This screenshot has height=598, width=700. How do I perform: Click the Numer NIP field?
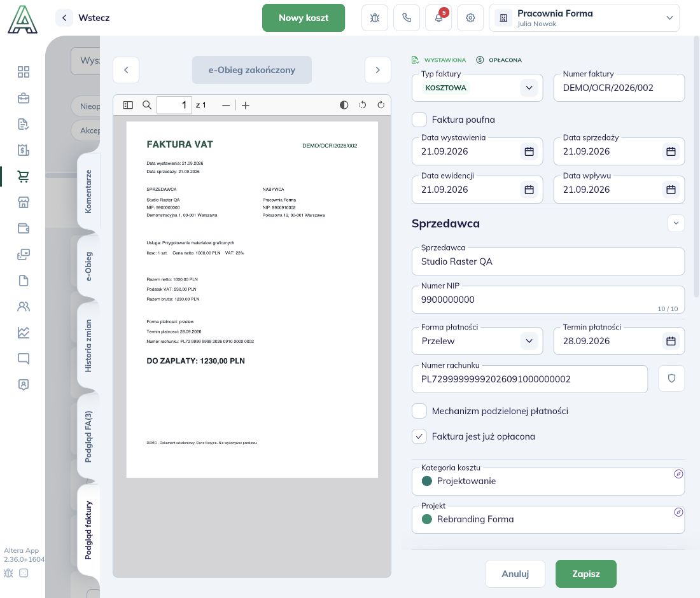[x=548, y=300]
